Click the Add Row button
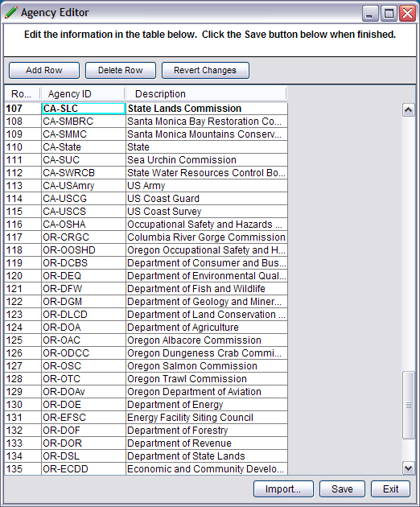This screenshot has width=420, height=507. 44,70
